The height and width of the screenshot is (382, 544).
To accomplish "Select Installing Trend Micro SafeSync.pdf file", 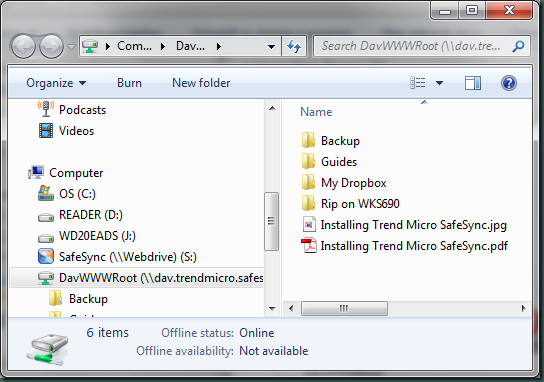I will click(414, 246).
